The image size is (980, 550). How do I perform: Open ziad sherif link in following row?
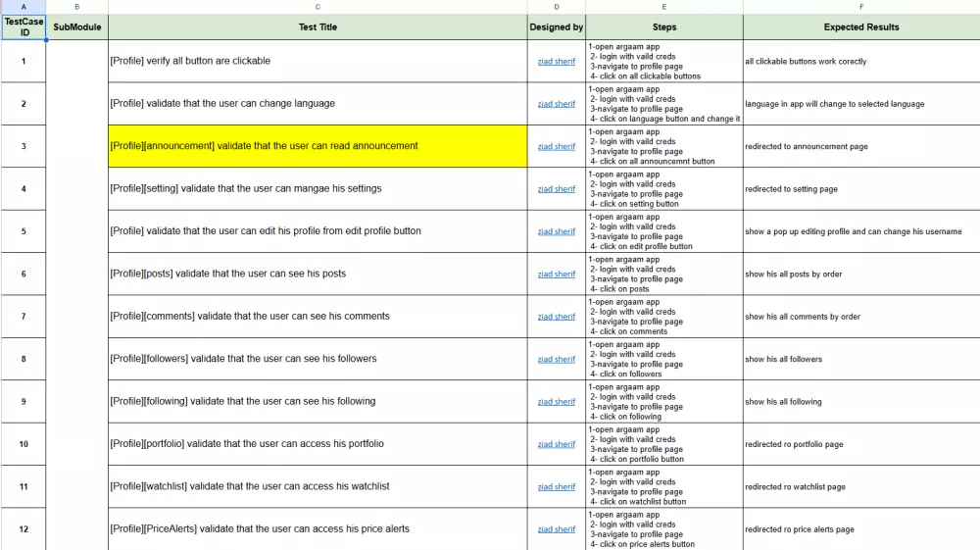tap(557, 401)
